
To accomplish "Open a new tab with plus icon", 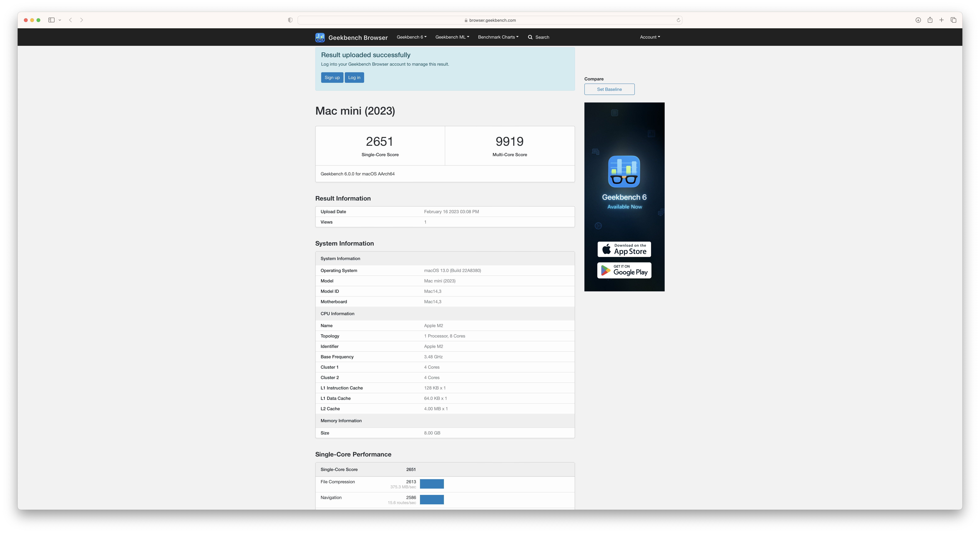I will [942, 20].
